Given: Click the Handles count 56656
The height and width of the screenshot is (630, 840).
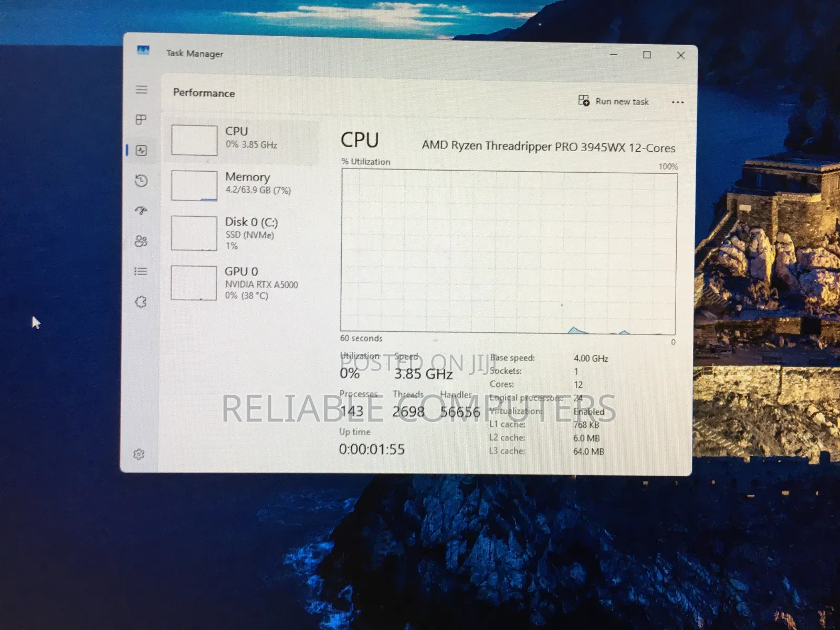Looking at the screenshot, I should coord(460,412).
